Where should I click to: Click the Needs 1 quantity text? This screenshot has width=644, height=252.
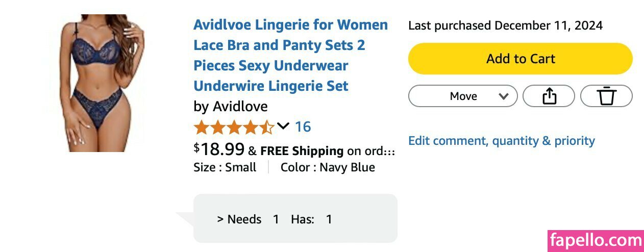click(x=248, y=219)
